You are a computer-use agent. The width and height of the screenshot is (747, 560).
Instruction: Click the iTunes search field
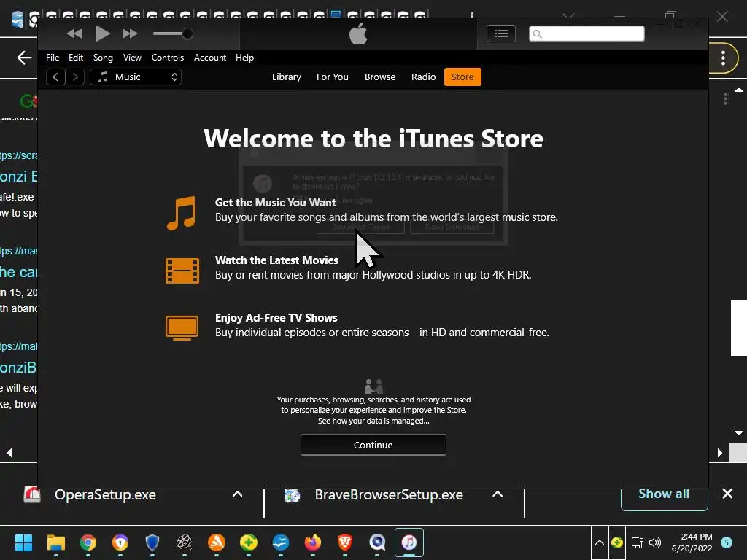point(587,34)
